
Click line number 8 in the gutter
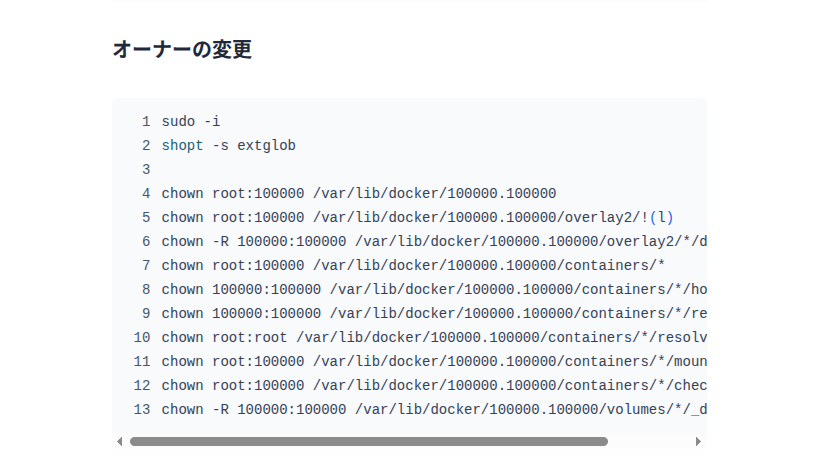tap(145, 290)
